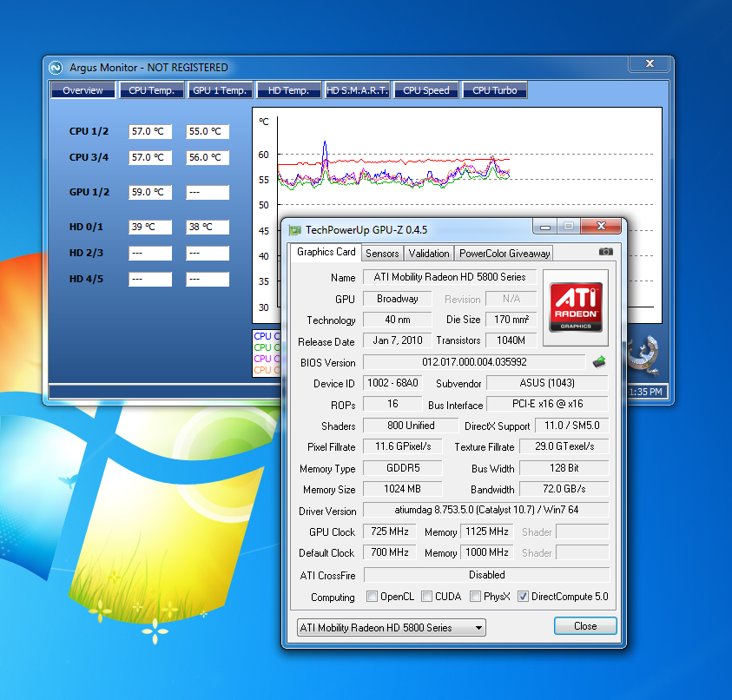732x700 pixels.
Task: Click the green CPU legend entry in Argus Monitor
Action: point(267,347)
